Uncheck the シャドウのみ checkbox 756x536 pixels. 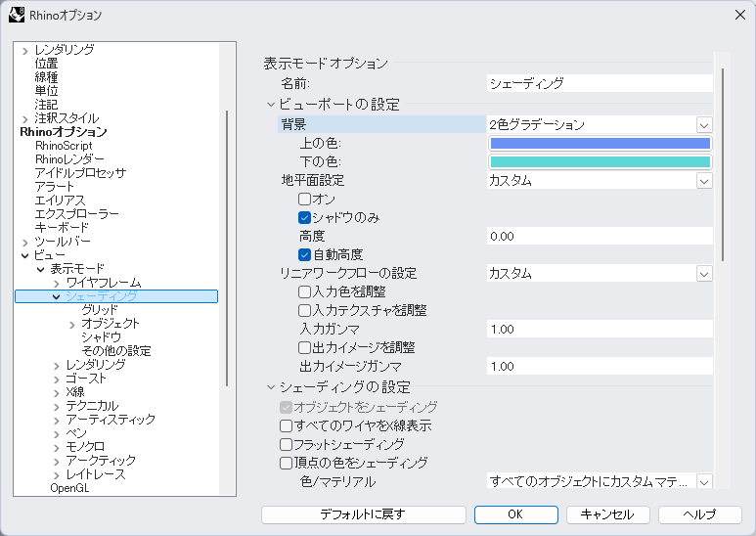click(x=304, y=218)
